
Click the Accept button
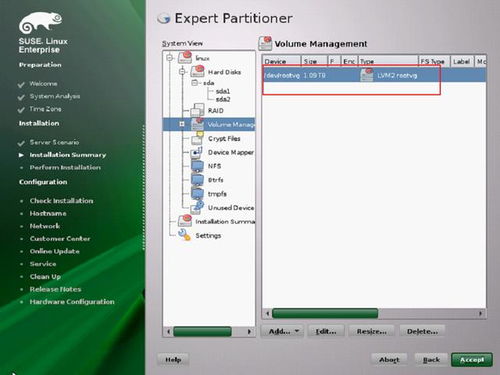click(x=472, y=360)
